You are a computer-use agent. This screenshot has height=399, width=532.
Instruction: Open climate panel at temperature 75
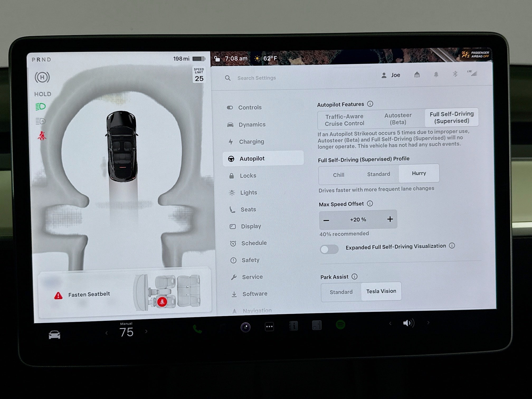click(x=126, y=332)
